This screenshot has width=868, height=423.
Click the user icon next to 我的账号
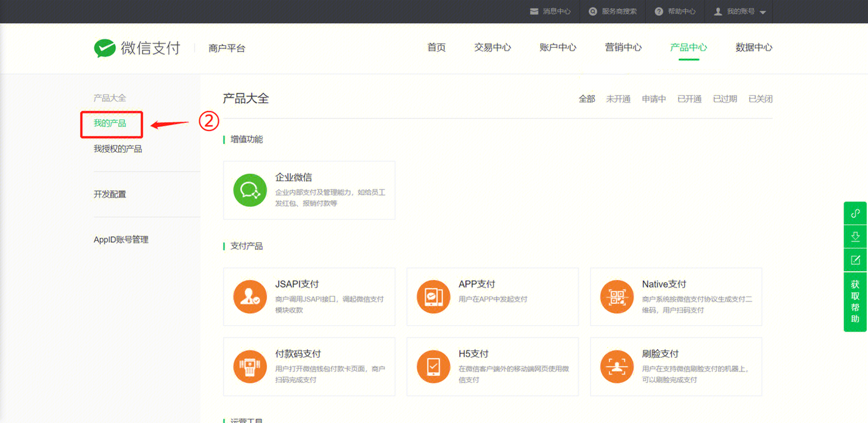(718, 11)
